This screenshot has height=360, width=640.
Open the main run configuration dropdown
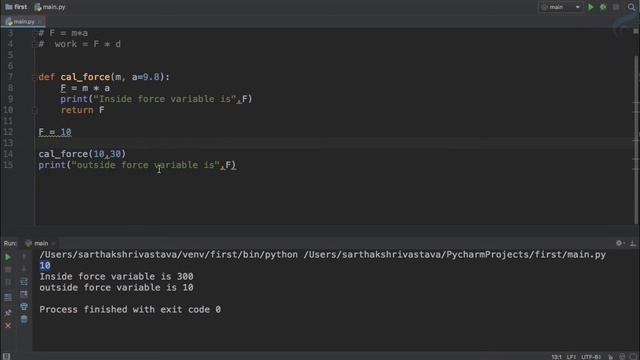(560, 7)
